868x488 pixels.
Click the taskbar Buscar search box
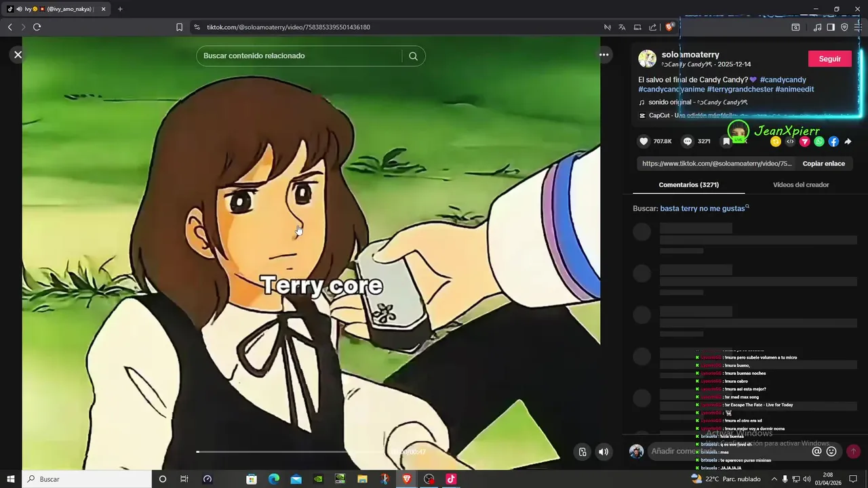(87, 479)
